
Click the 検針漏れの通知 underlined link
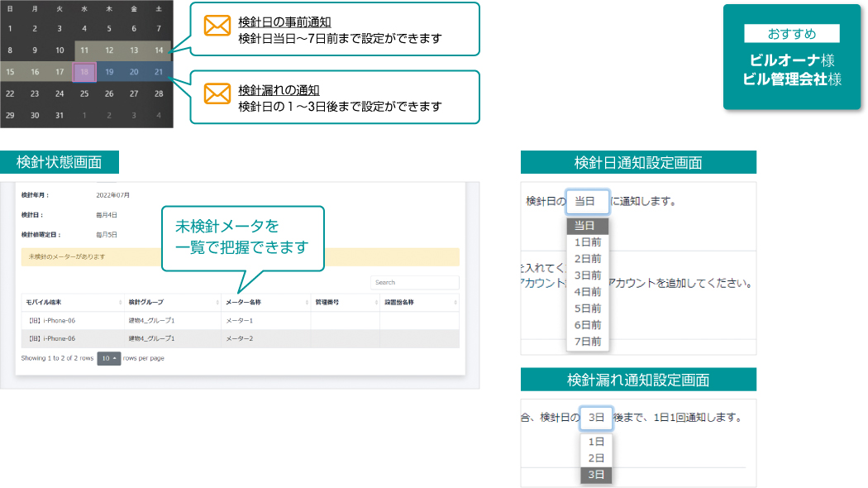[x=278, y=90]
